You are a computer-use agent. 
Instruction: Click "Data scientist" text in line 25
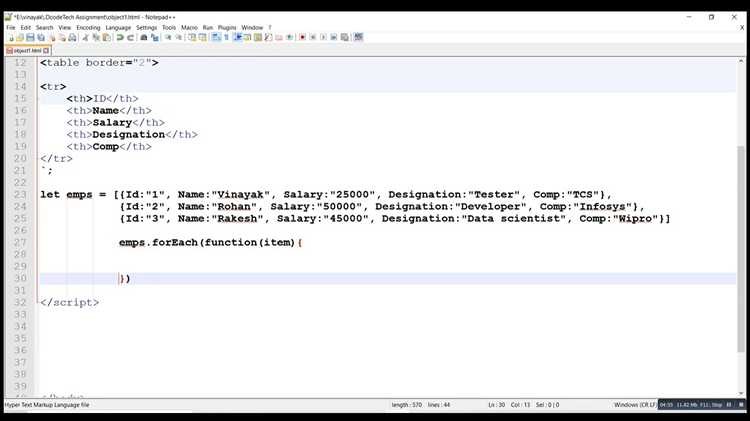[x=513, y=218]
